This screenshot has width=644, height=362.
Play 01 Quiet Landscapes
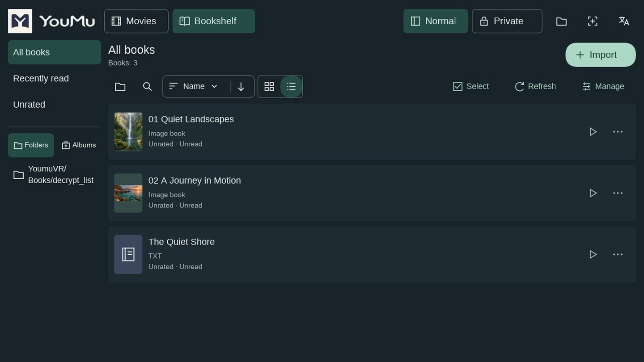coord(593,132)
